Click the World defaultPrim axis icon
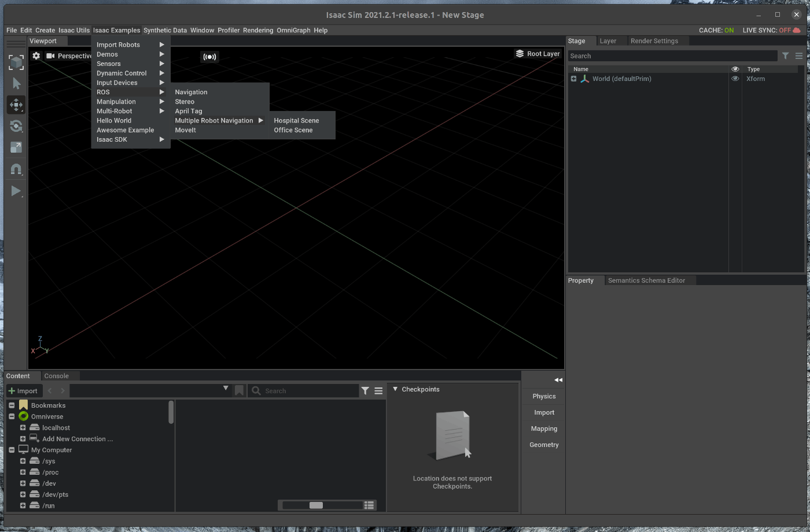The height and width of the screenshot is (532, 810). coord(584,79)
